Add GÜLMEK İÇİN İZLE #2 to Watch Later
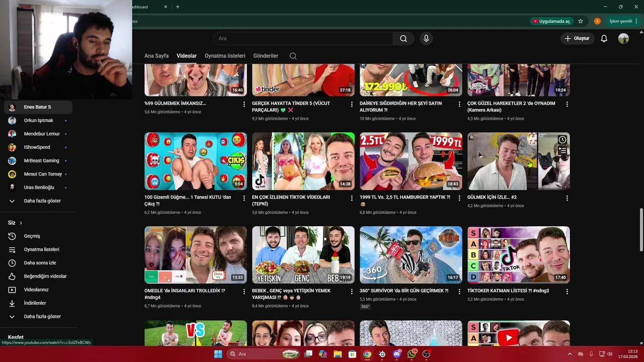Viewport: 644px width, 362px height. pos(562,140)
